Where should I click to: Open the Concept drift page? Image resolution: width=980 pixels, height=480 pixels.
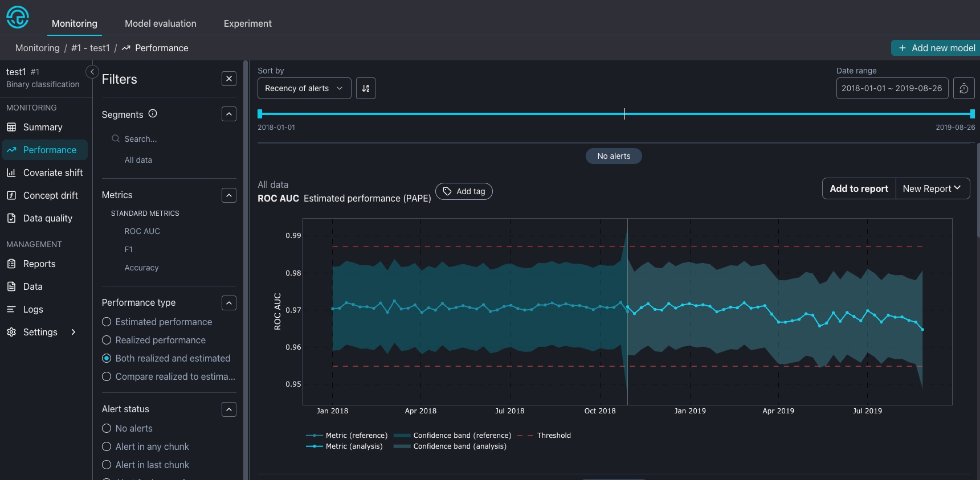(x=50, y=195)
